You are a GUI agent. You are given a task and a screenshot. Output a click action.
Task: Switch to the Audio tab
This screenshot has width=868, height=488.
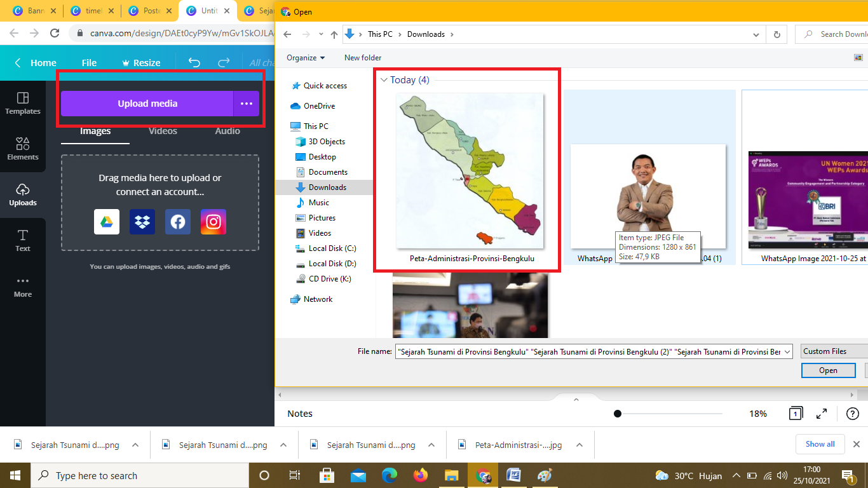(227, 131)
